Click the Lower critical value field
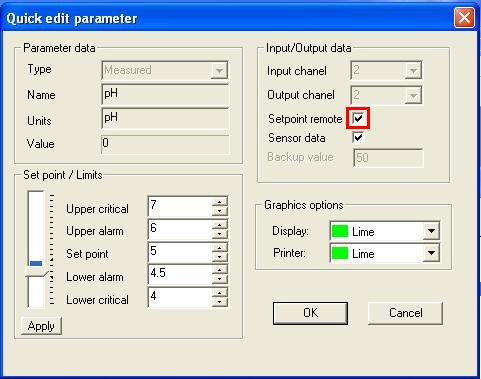The width and height of the screenshot is (481, 379). (180, 297)
